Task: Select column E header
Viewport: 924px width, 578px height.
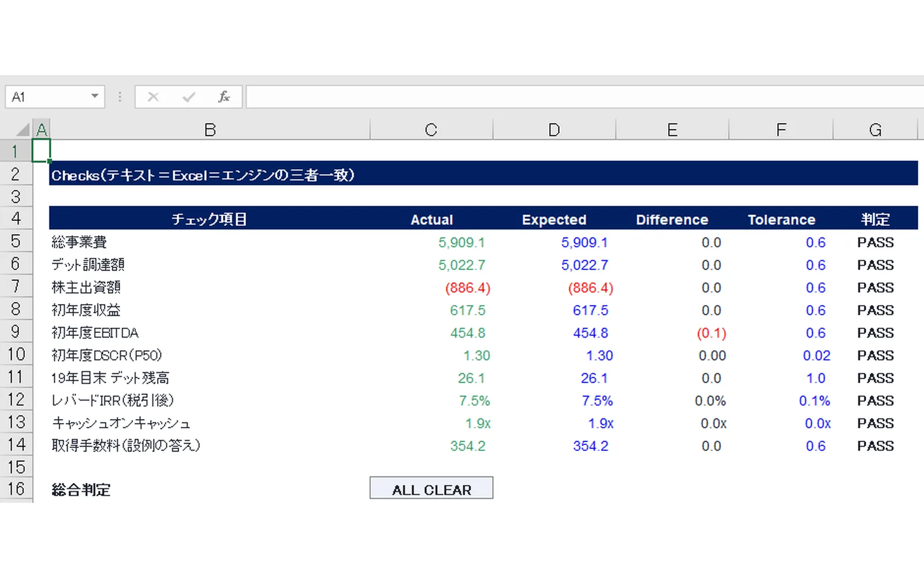Action: pyautogui.click(x=672, y=129)
